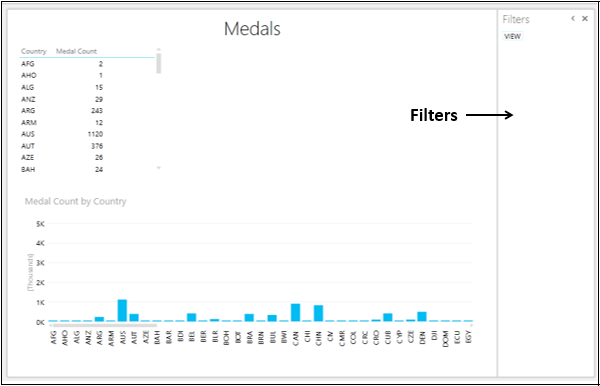Collapse the Filters pane with the chevron
This screenshot has height=386, width=600.
pyautogui.click(x=573, y=18)
